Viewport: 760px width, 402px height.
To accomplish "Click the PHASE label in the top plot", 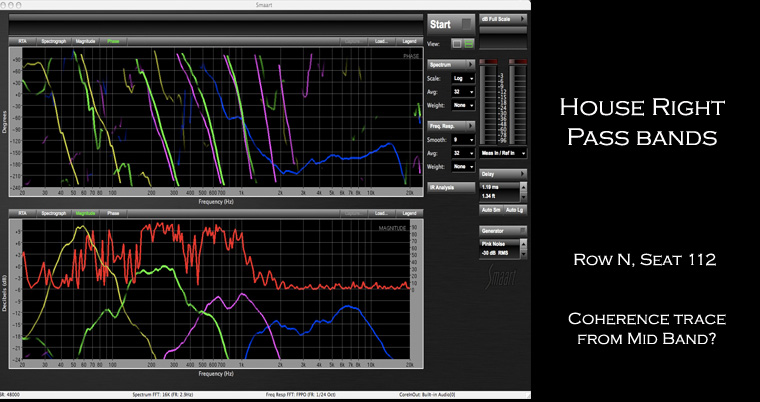I will 411,56.
